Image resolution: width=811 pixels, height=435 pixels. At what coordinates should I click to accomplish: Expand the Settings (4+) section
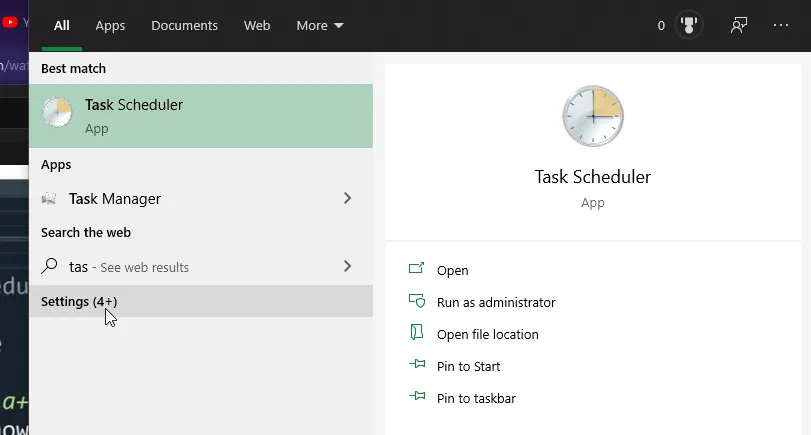click(201, 301)
